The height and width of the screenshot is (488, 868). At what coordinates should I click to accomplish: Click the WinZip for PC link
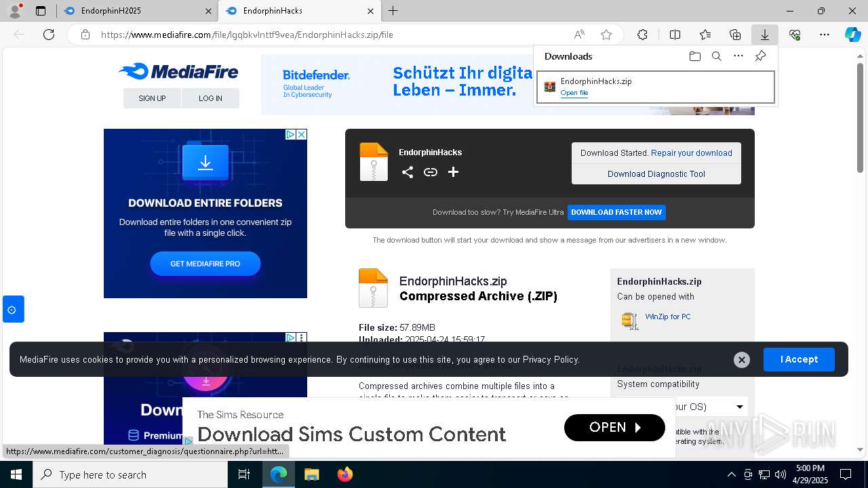[668, 317]
